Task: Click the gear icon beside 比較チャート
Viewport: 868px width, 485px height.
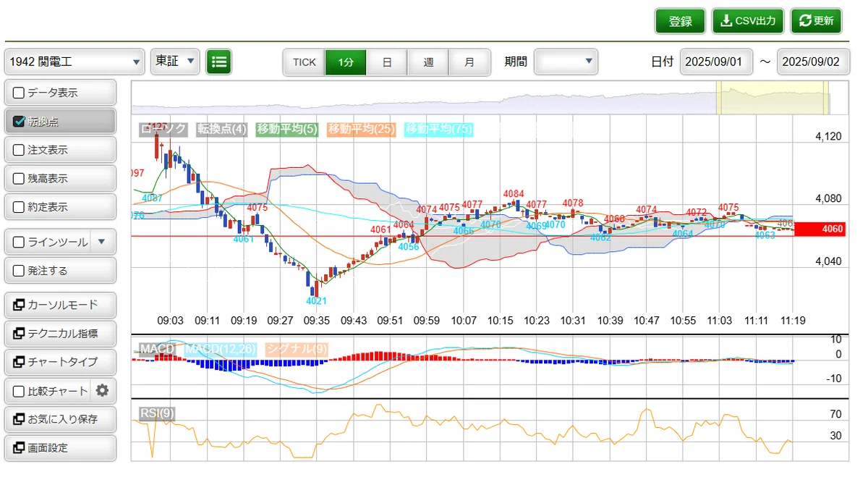Action: tap(102, 391)
